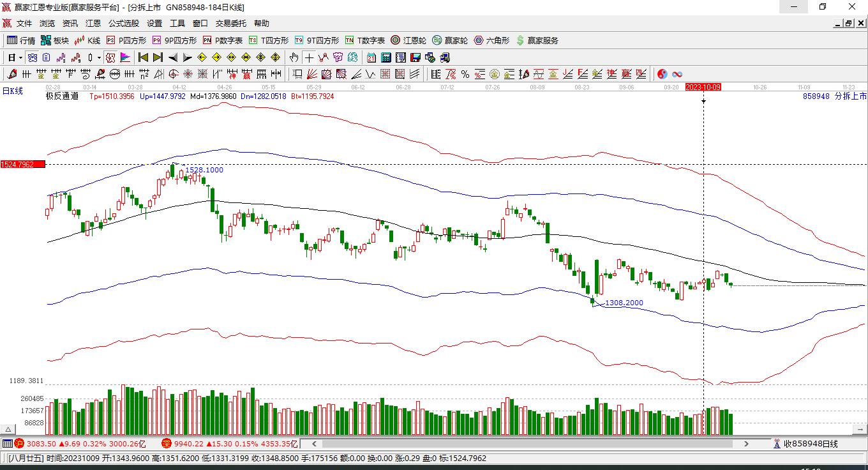Screen dimensions: 868x470
Task: Open the 设置 menu
Action: [154, 24]
